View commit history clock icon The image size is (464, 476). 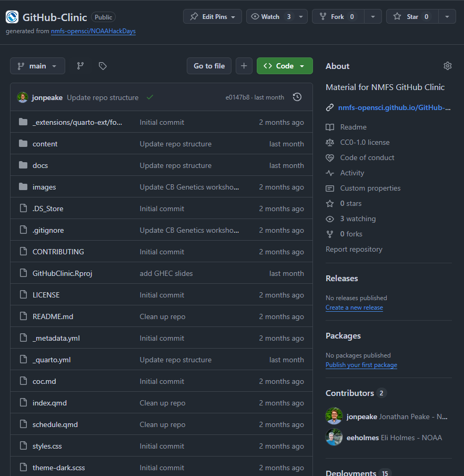click(297, 97)
